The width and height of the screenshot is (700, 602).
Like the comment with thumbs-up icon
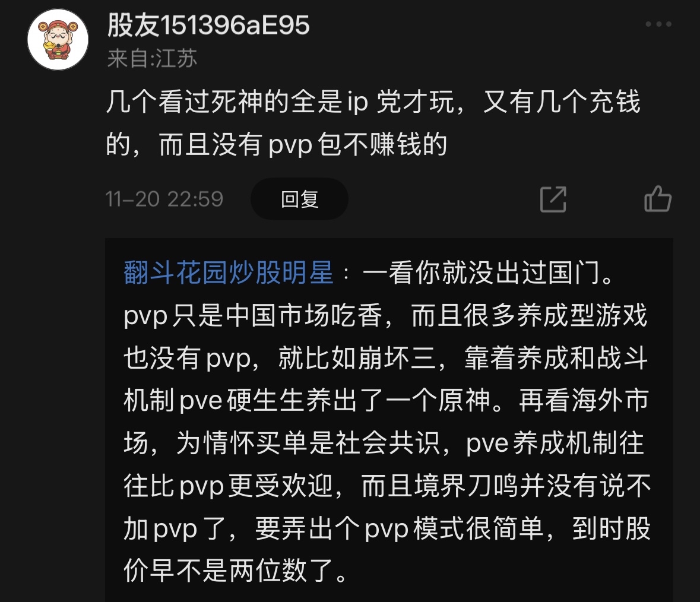tap(658, 198)
